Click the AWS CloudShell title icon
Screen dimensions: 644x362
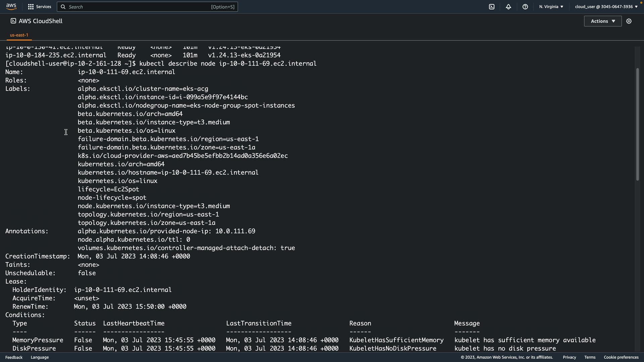pos(13,21)
